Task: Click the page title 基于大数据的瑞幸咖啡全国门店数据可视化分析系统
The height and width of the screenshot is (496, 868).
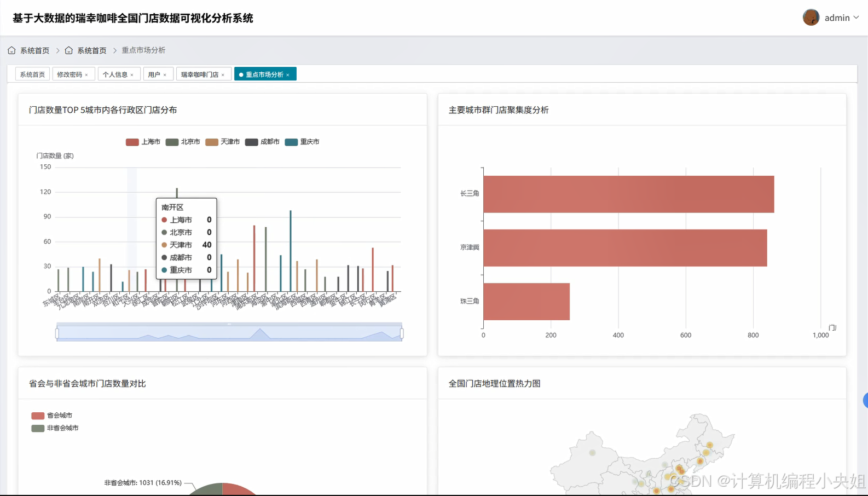Action: [133, 18]
